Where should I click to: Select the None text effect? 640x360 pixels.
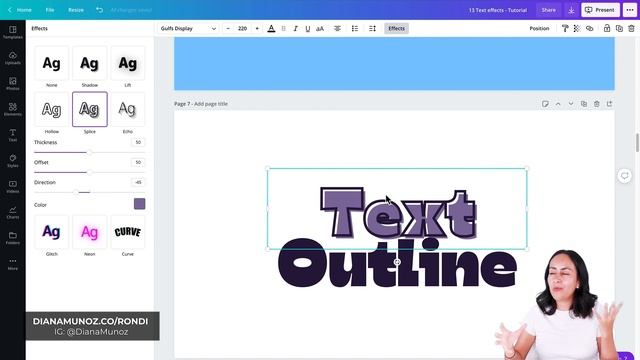click(x=51, y=63)
